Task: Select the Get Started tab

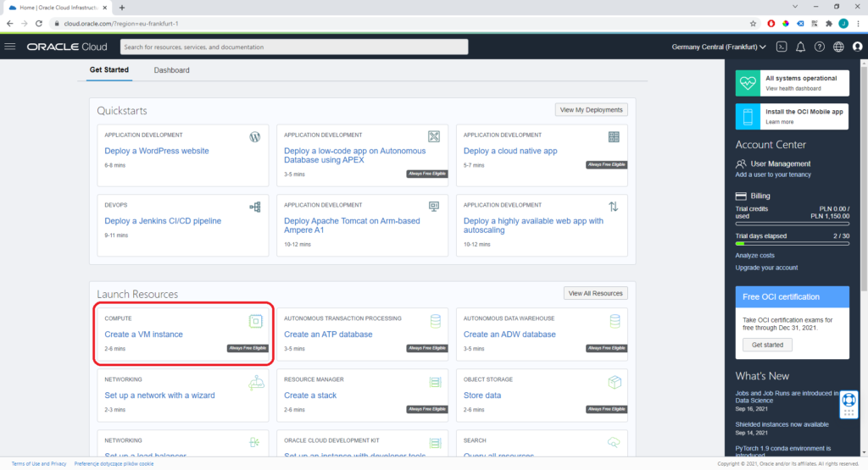Action: pos(109,69)
